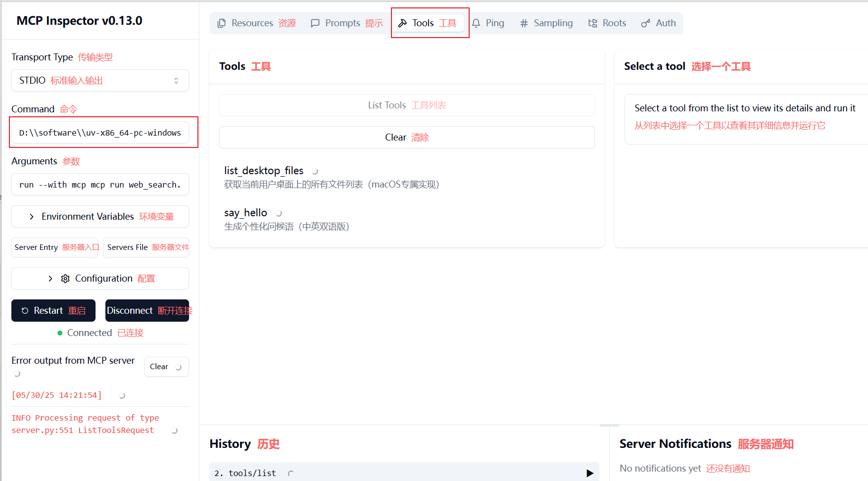Click the Configuration gear icon

pyautogui.click(x=65, y=279)
